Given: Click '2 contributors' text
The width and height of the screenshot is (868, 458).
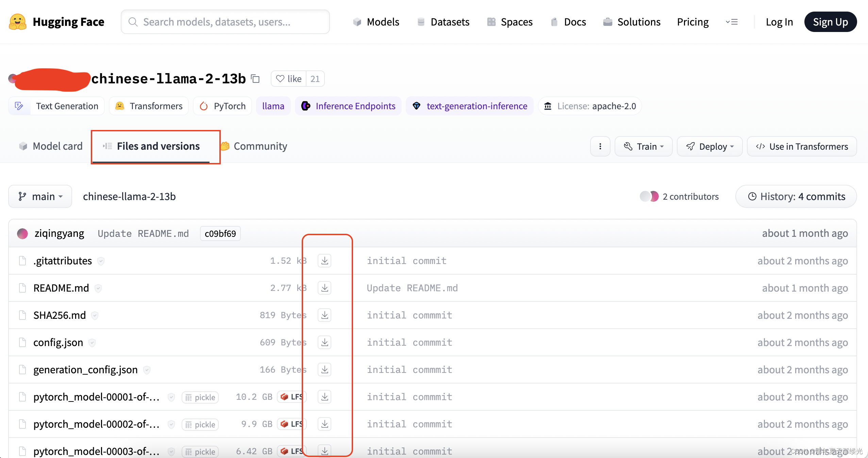Looking at the screenshot, I should click(690, 196).
